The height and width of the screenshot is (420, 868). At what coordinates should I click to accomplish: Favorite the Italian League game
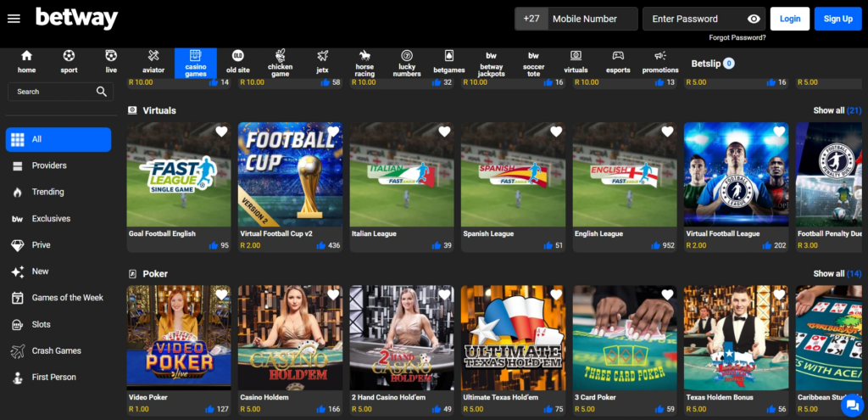click(444, 132)
